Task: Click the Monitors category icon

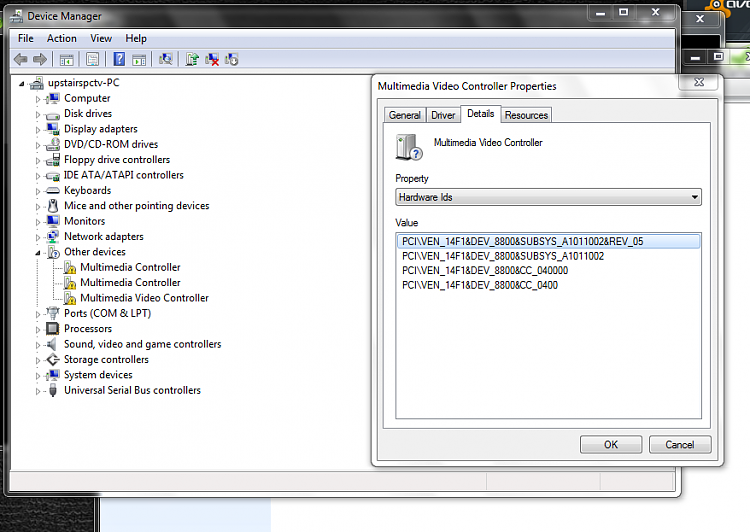Action: pyautogui.click(x=53, y=221)
